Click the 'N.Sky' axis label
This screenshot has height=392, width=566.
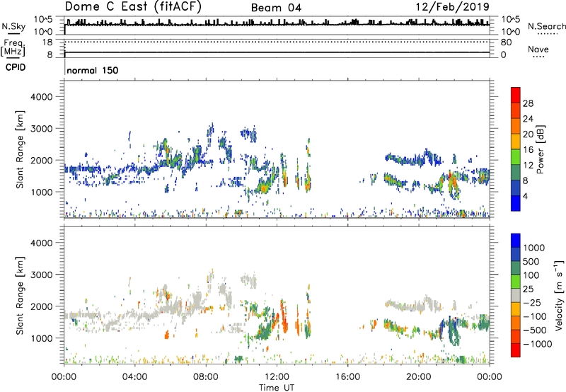pyautogui.click(x=13, y=26)
